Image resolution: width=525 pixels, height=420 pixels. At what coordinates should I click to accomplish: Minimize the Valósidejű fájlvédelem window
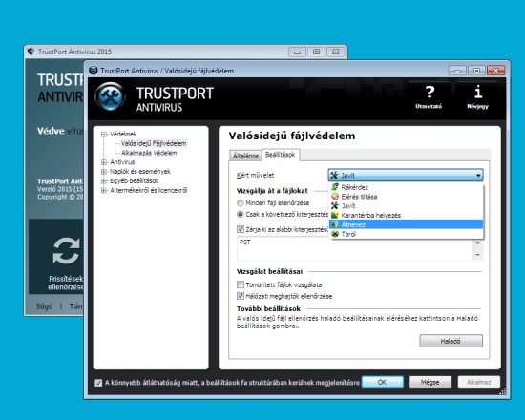[x=457, y=71]
